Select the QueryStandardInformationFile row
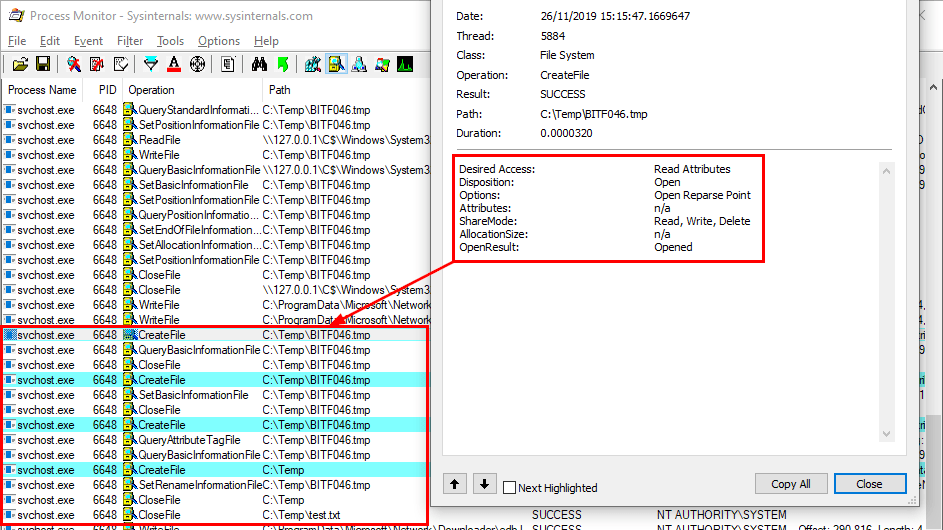 [x=217, y=110]
